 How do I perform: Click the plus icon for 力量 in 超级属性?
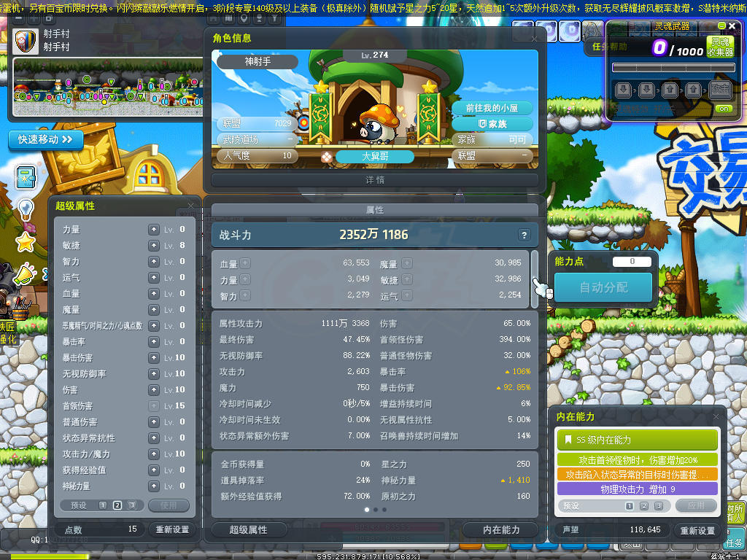coord(153,230)
